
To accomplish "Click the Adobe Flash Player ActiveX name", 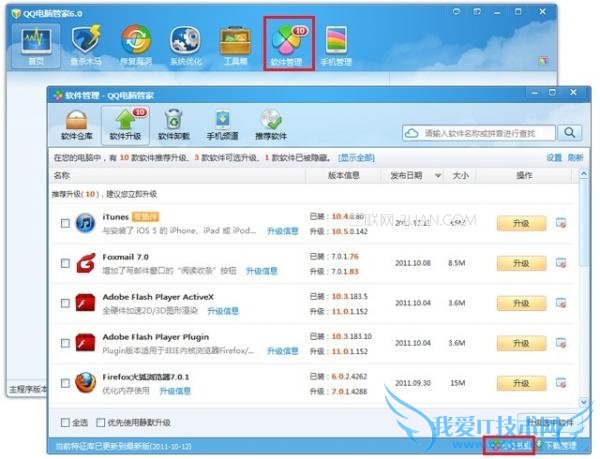I will coord(158,297).
